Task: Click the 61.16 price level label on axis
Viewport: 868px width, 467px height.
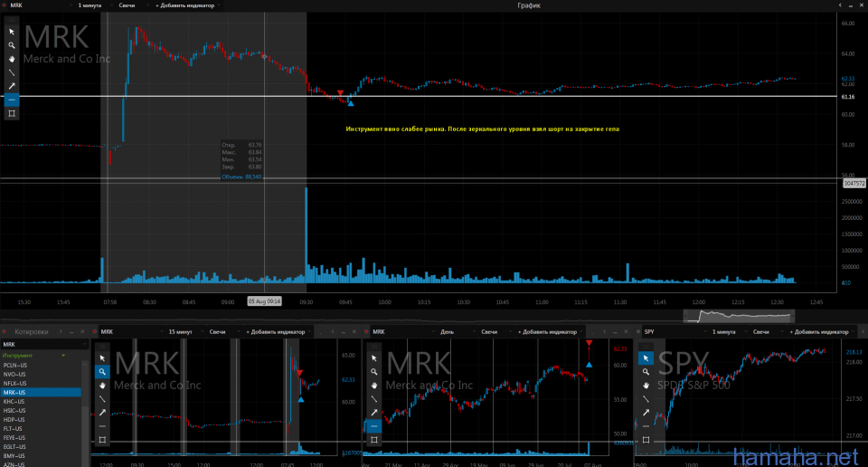Action: (x=847, y=97)
